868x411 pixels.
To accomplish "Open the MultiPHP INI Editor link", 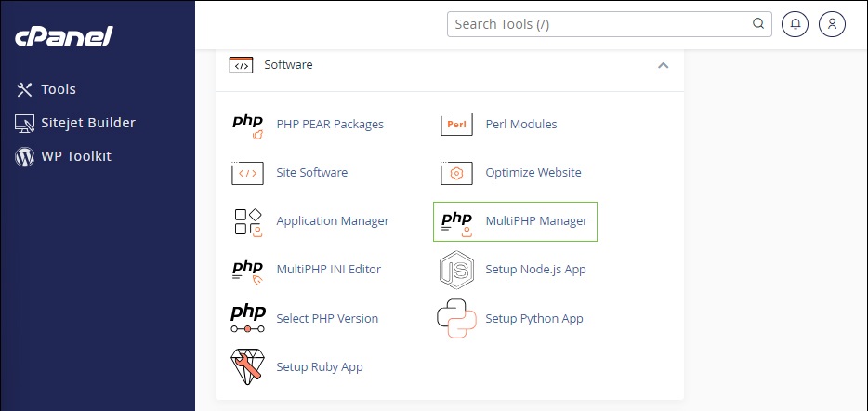I will click(x=329, y=270).
